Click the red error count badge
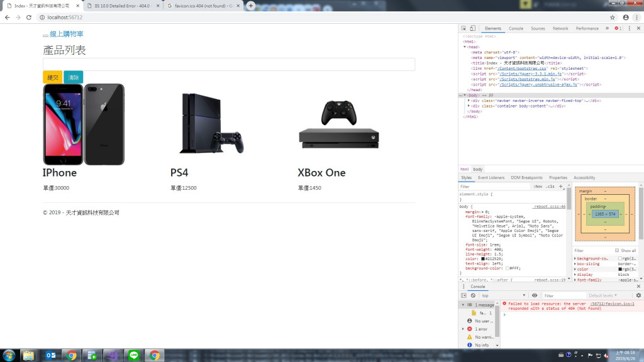644x362 pixels. pyautogui.click(x=618, y=28)
